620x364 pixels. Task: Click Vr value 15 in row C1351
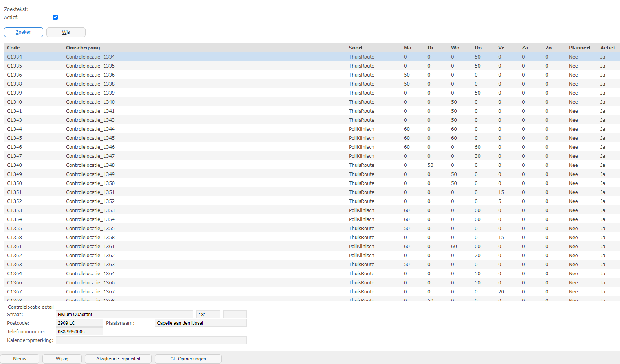[x=501, y=192]
